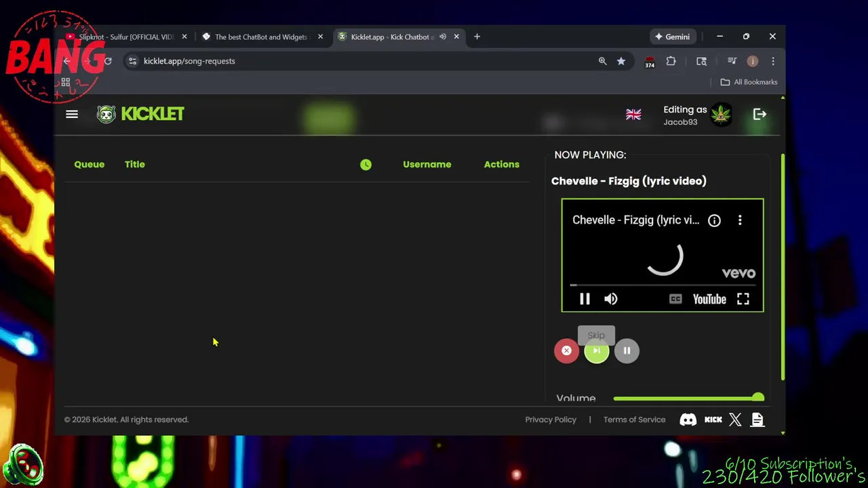The image size is (868, 488).
Task: Open the Kicklet hamburger menu
Action: point(72,114)
